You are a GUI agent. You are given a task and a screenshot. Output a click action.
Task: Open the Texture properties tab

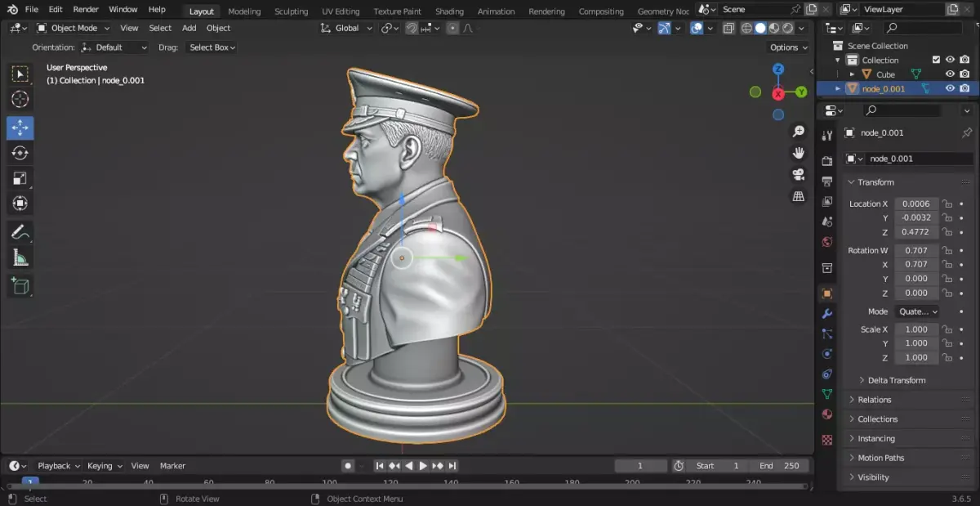(x=827, y=440)
